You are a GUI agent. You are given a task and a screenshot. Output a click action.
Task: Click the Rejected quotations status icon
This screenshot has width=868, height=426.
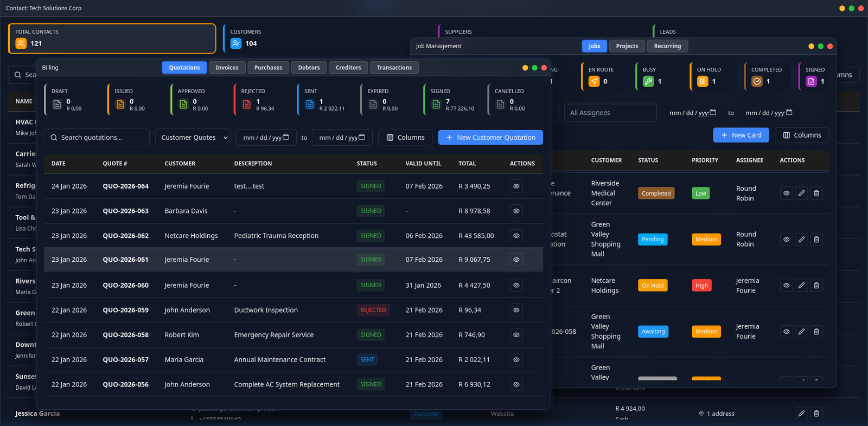coord(247,105)
